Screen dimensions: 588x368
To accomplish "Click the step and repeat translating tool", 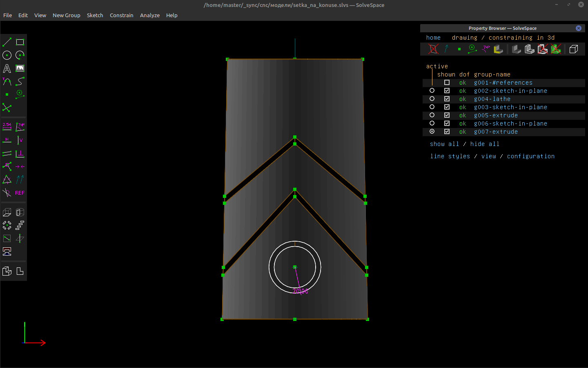I will (x=20, y=225).
